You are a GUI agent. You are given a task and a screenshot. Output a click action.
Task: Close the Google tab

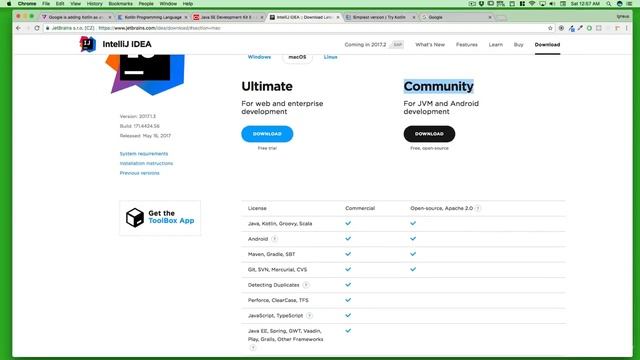coord(490,17)
